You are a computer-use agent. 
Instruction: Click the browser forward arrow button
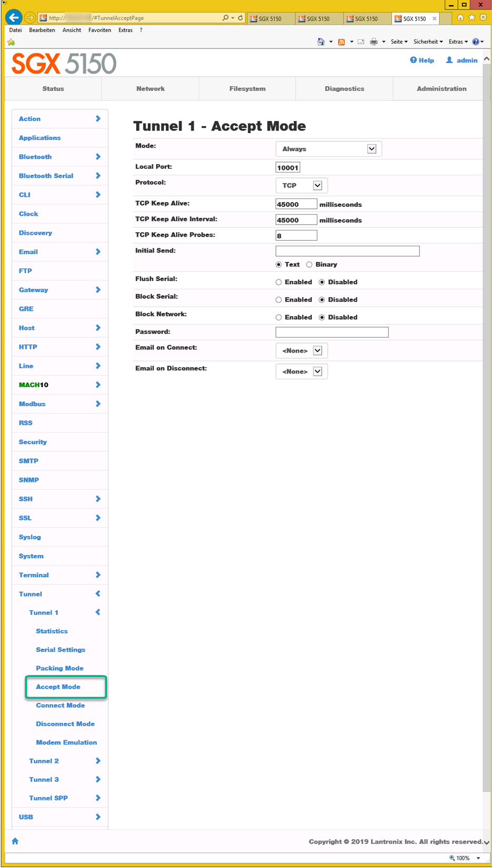30,18
